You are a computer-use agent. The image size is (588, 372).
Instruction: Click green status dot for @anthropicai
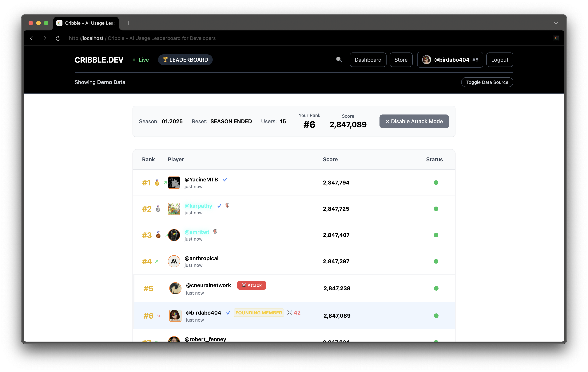pyautogui.click(x=436, y=261)
